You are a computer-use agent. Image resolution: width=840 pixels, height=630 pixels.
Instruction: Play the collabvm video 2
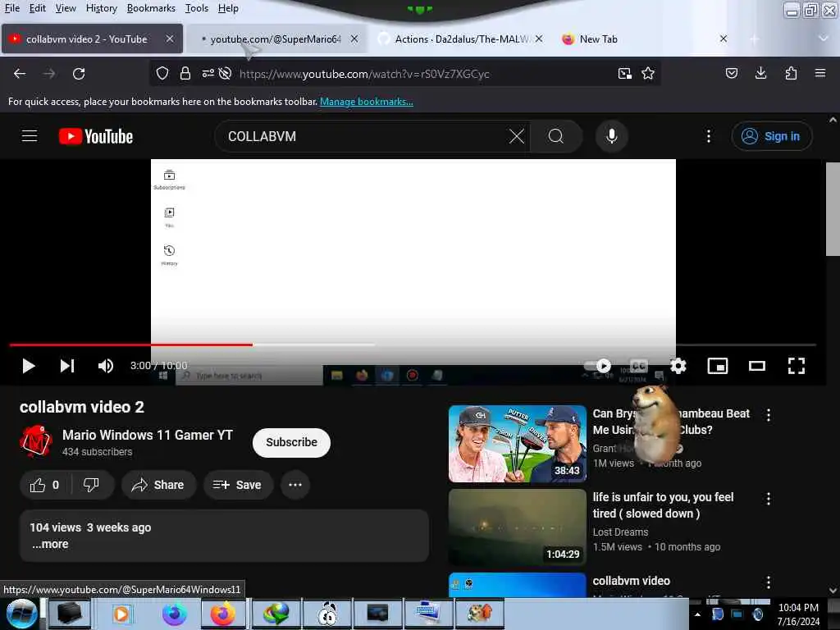click(x=29, y=366)
